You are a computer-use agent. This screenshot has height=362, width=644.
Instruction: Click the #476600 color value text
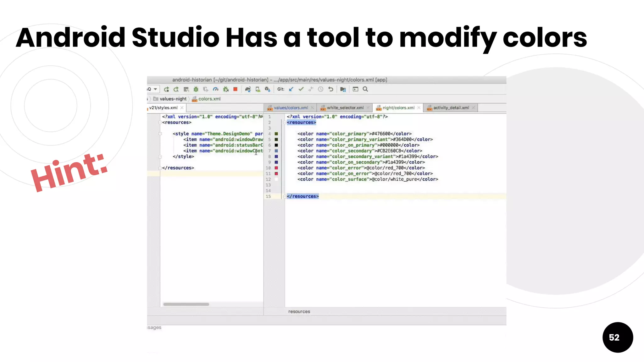(381, 134)
